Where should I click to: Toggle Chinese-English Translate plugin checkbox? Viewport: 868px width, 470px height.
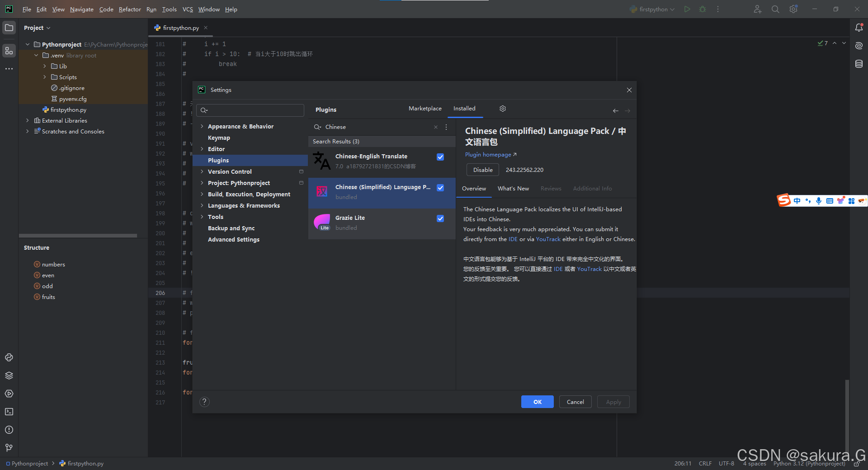(440, 157)
